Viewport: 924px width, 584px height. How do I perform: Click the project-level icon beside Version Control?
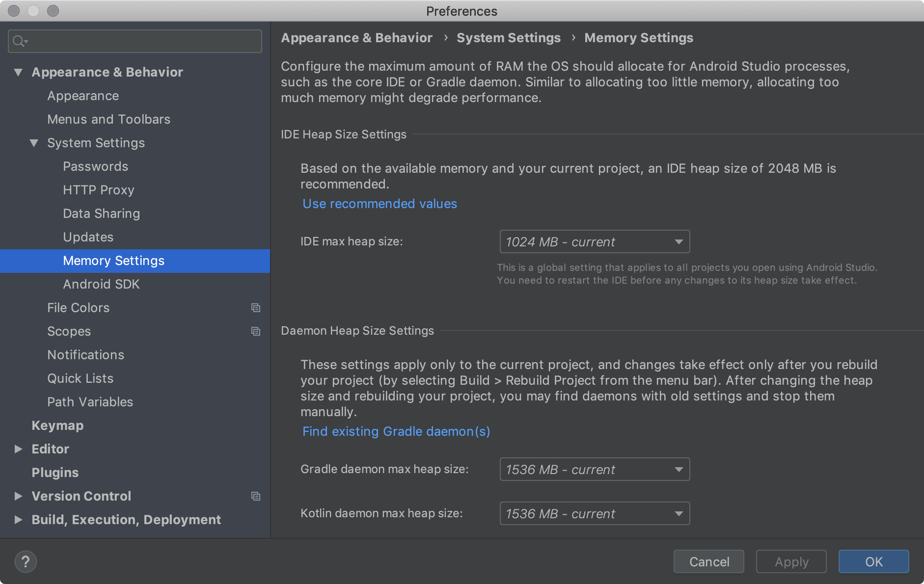pos(256,496)
